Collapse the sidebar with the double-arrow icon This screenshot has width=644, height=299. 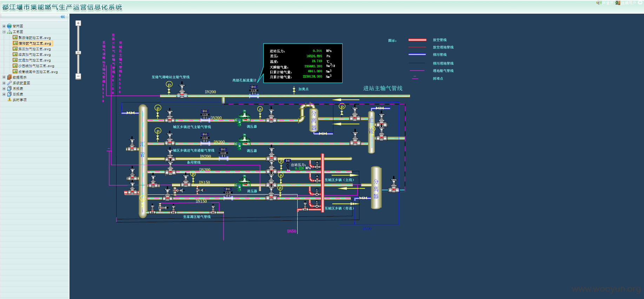point(62,16)
